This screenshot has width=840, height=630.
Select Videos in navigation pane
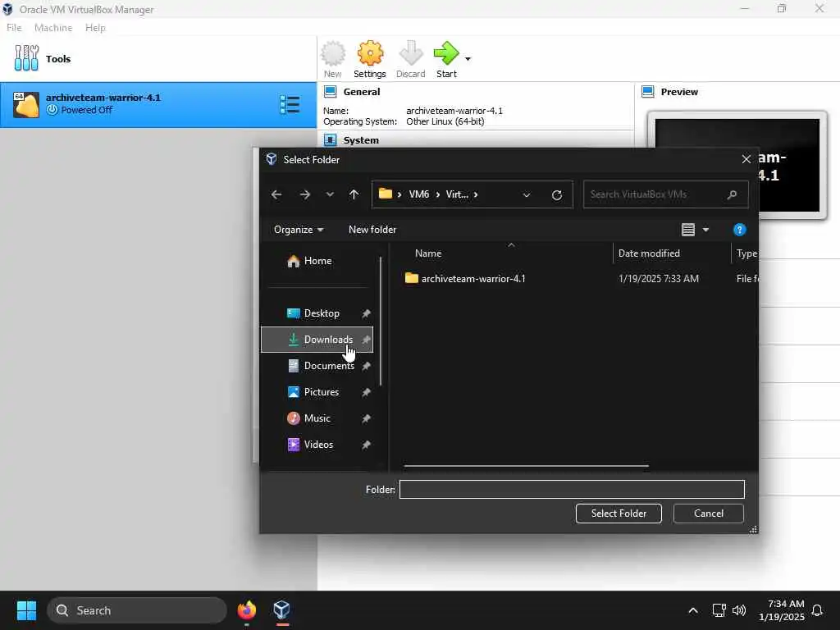[317, 445]
